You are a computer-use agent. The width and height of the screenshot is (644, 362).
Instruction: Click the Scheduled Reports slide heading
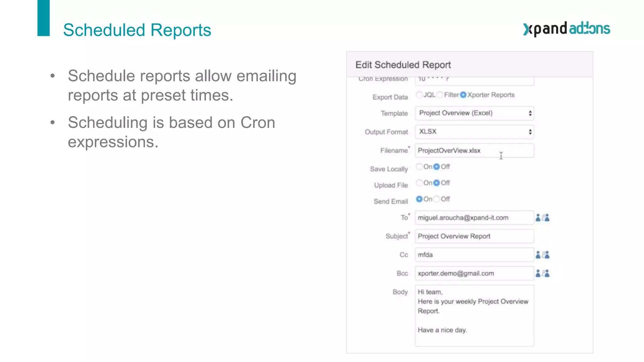coord(137,30)
